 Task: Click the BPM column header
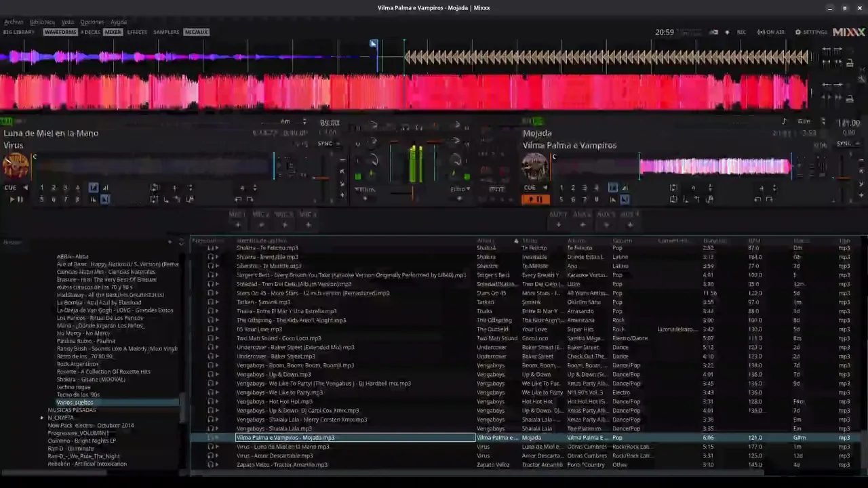coord(754,241)
